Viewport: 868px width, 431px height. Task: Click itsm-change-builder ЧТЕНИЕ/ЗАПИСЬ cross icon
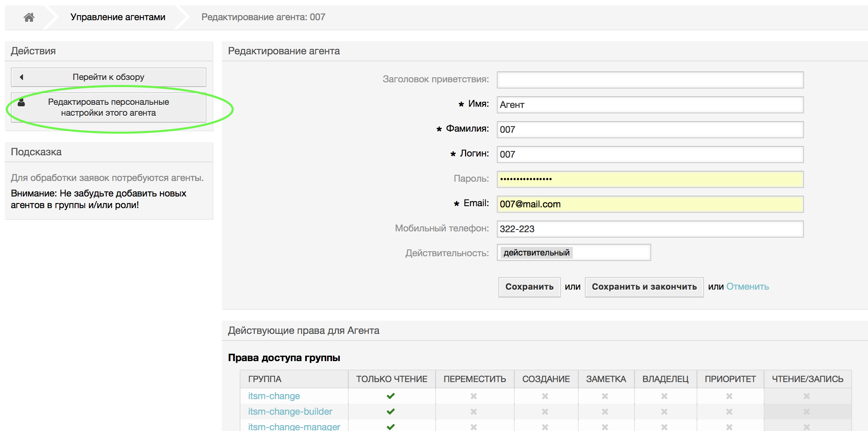coord(807,412)
